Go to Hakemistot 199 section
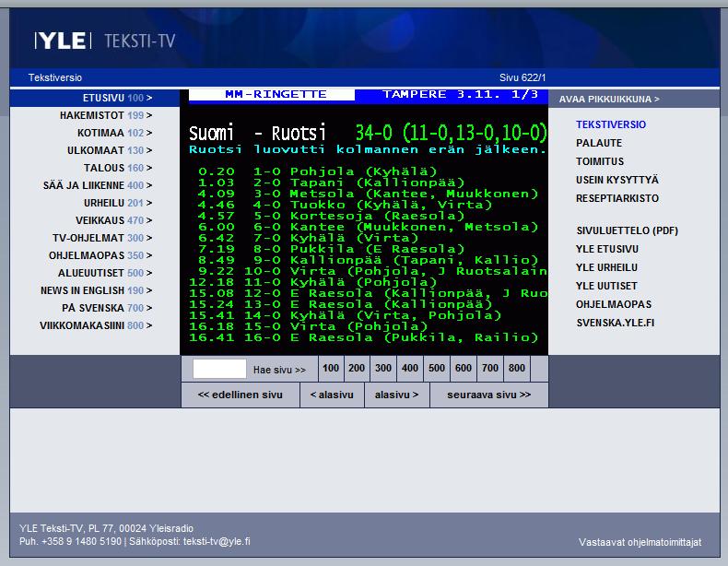Viewport: 728px width, 566px height. (x=106, y=115)
